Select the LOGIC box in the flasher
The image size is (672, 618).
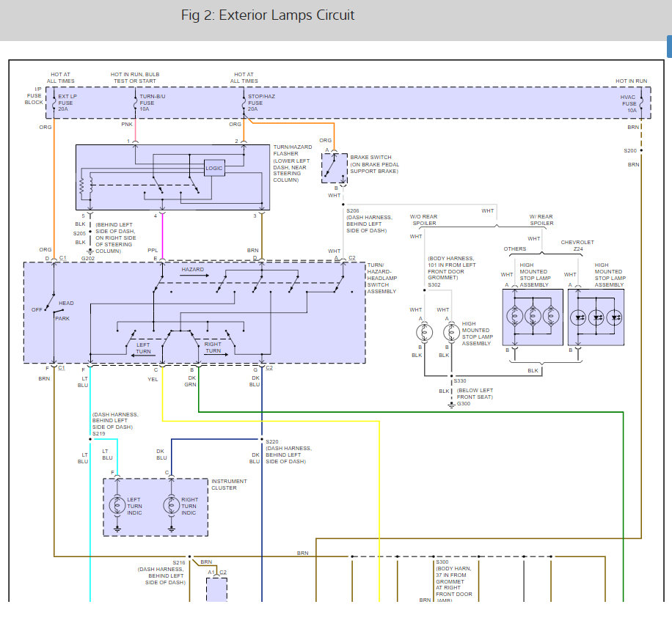click(214, 168)
